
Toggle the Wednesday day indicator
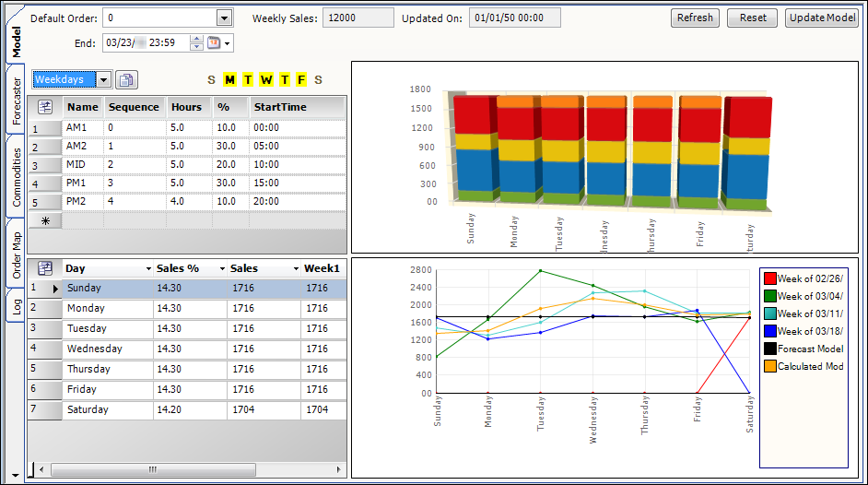[x=265, y=80]
